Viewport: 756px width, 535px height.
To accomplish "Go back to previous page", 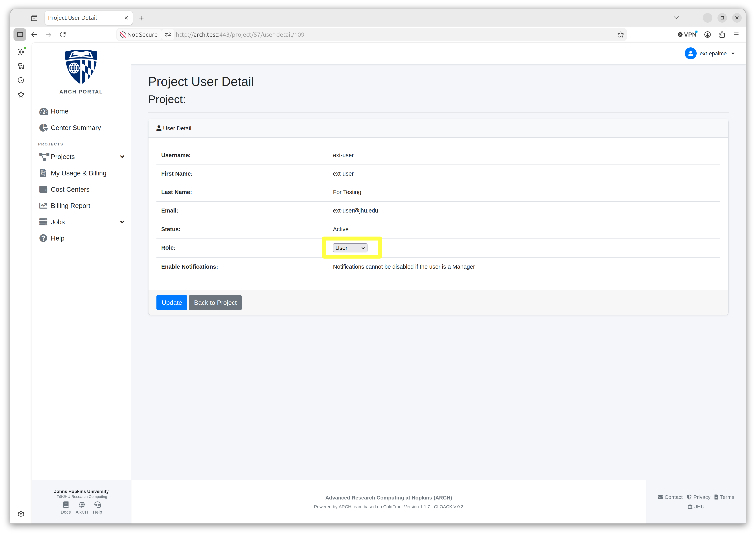I will 34,35.
